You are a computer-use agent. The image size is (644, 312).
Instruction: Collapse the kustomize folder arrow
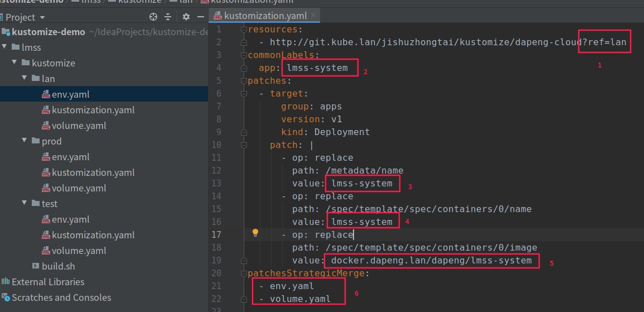pos(14,63)
